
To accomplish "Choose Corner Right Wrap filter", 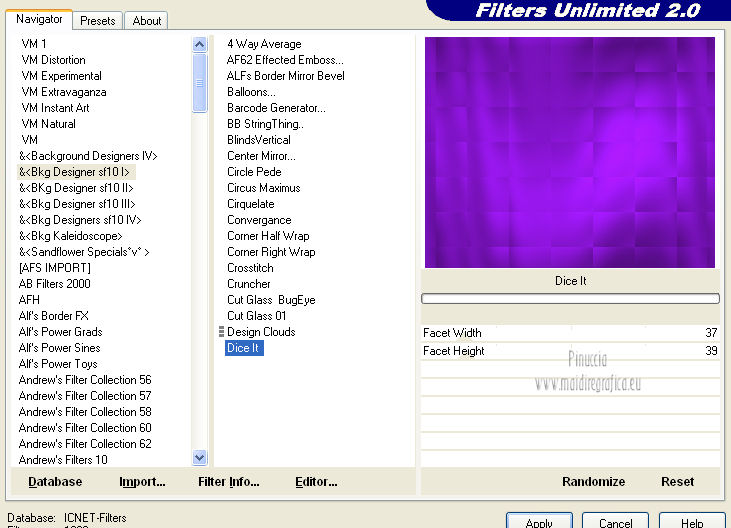I will point(271,252).
